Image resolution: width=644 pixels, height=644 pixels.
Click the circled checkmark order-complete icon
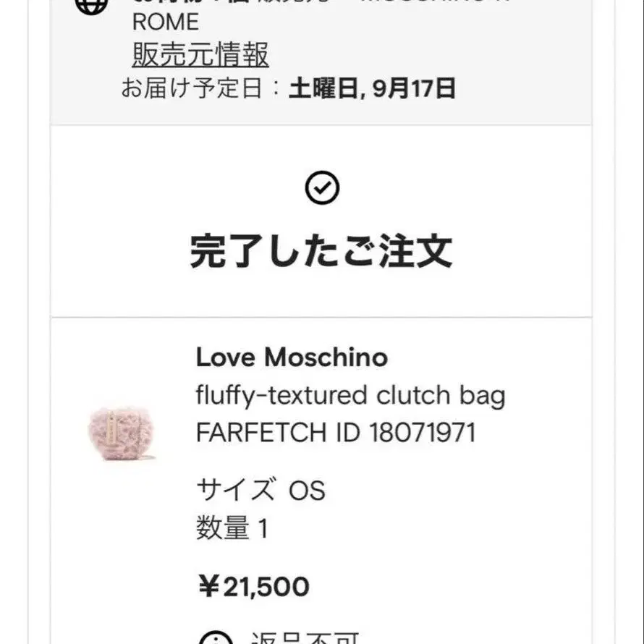tap(323, 188)
